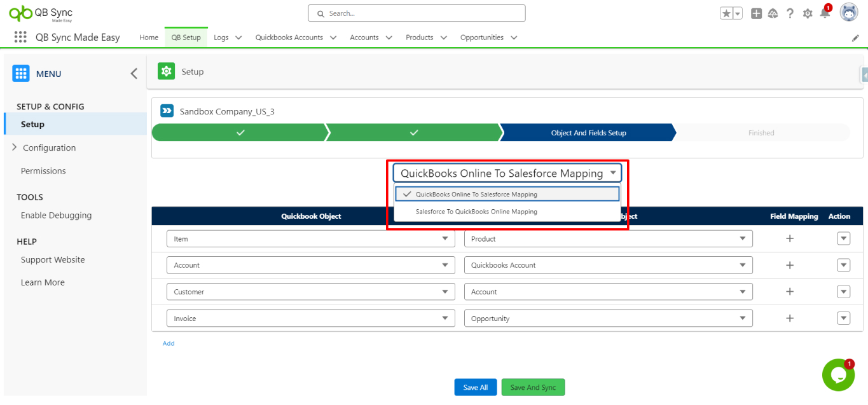Open the Products tab

[420, 38]
